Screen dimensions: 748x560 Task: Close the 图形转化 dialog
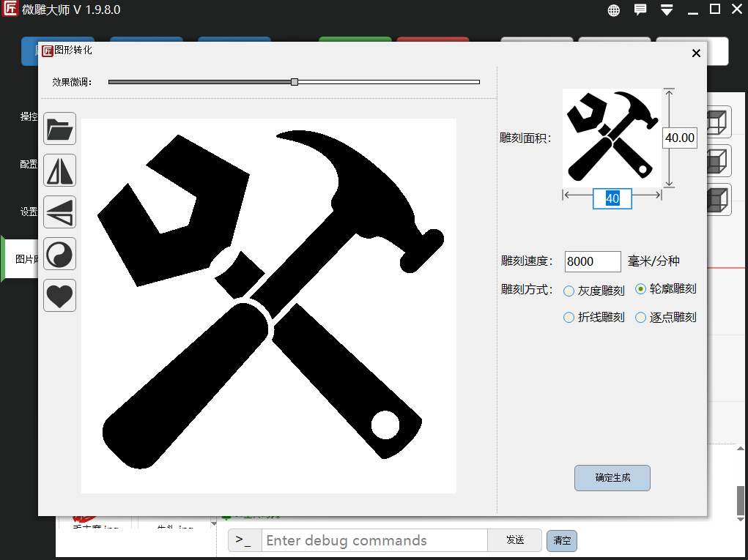pos(696,53)
